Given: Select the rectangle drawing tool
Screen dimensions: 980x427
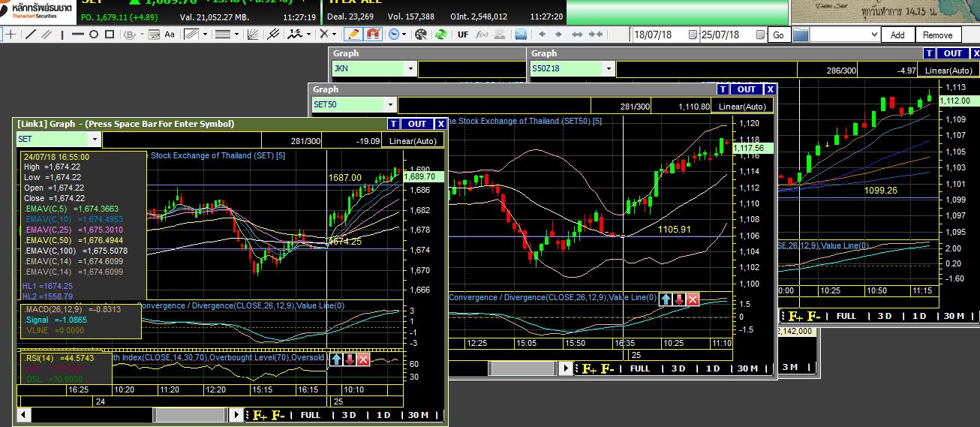Looking at the screenshot, I should tap(111, 35).
